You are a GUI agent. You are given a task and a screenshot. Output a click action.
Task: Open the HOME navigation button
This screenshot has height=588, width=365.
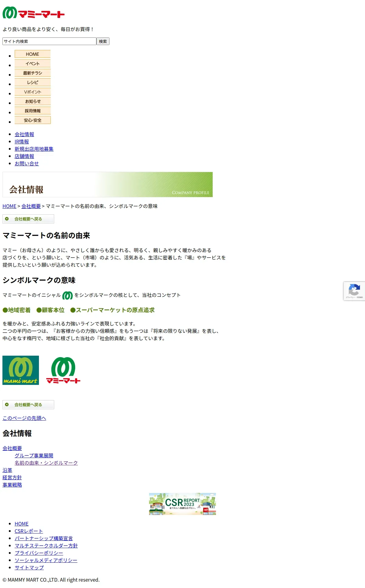[33, 54]
